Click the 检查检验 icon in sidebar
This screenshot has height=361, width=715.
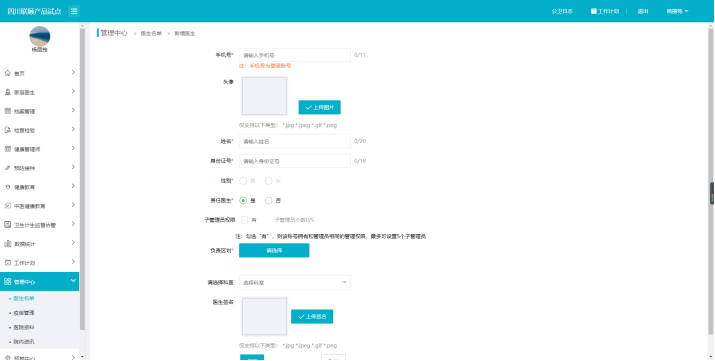tap(7, 130)
